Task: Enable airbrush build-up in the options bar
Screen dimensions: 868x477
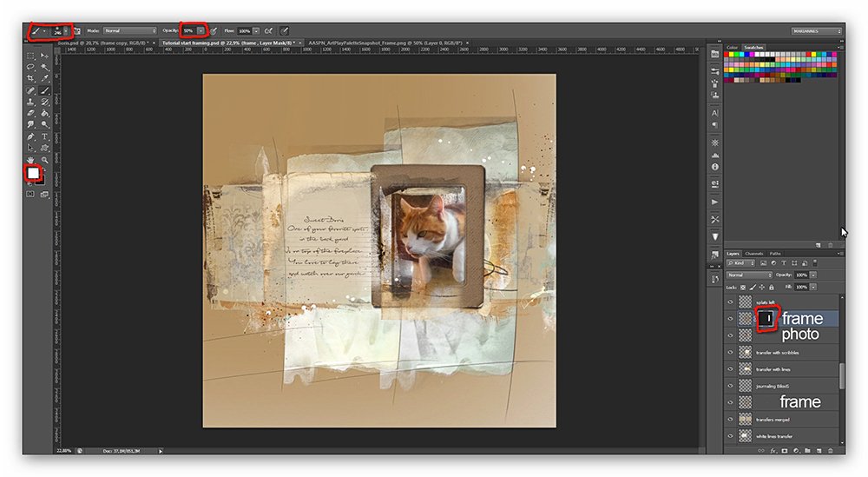Action: (268, 31)
